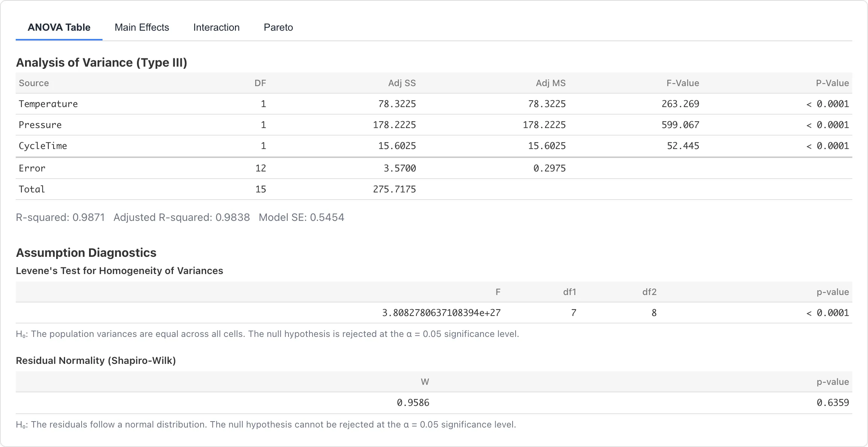Click the Shapiro-Wilk p-value 0.6359

(832, 403)
